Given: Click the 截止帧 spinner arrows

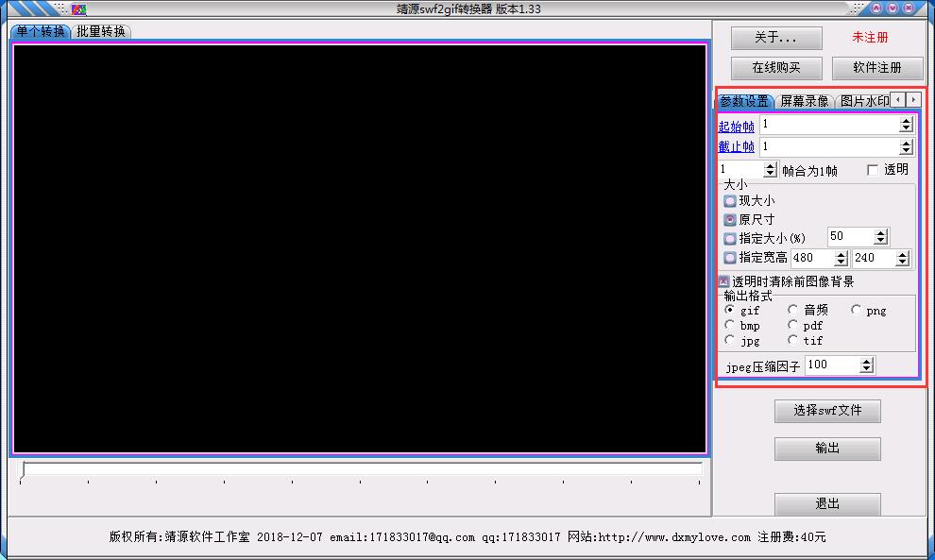Looking at the screenshot, I should tap(906, 147).
